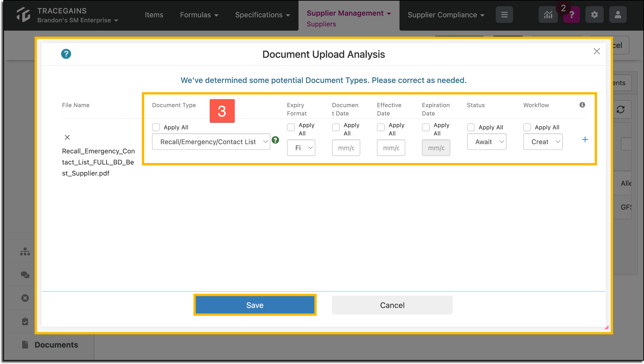Screen dimensions: 644x364
Task: Open the Status dropdown showing Await
Action: coord(487,142)
